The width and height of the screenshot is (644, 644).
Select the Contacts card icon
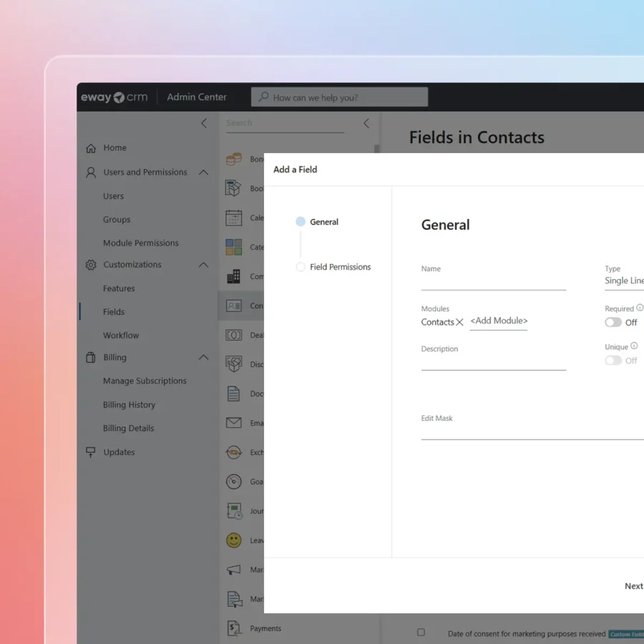coord(234,306)
